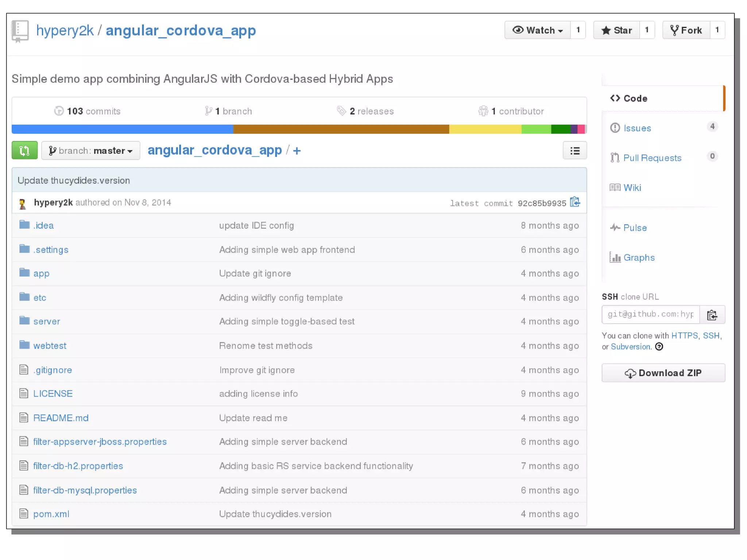Click the hypery2k author avatar

click(x=23, y=203)
